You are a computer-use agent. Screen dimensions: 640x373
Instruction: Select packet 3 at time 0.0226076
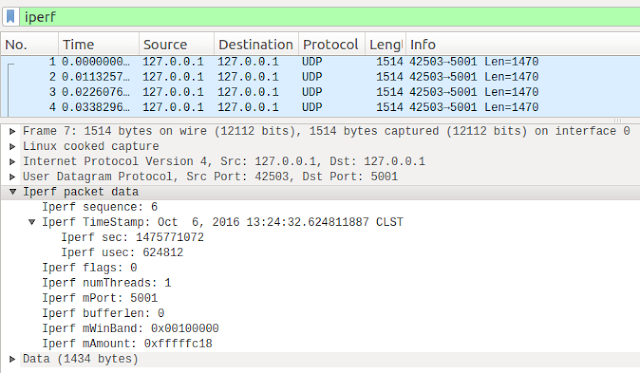[x=320, y=92]
